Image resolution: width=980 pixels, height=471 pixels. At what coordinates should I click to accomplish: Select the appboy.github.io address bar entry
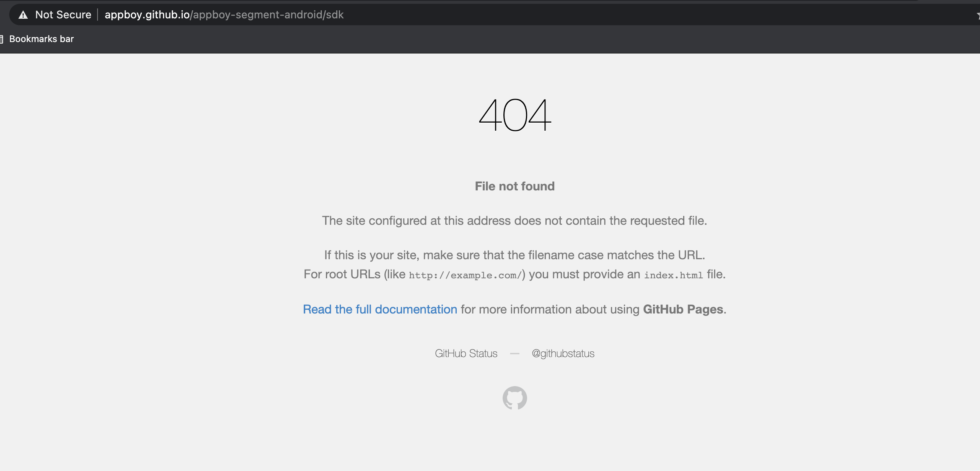point(224,15)
